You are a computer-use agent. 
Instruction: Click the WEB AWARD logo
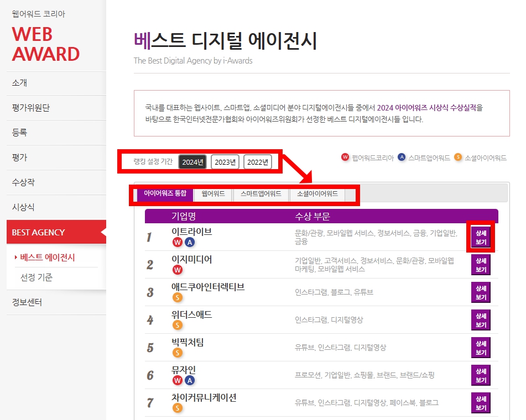[x=45, y=44]
